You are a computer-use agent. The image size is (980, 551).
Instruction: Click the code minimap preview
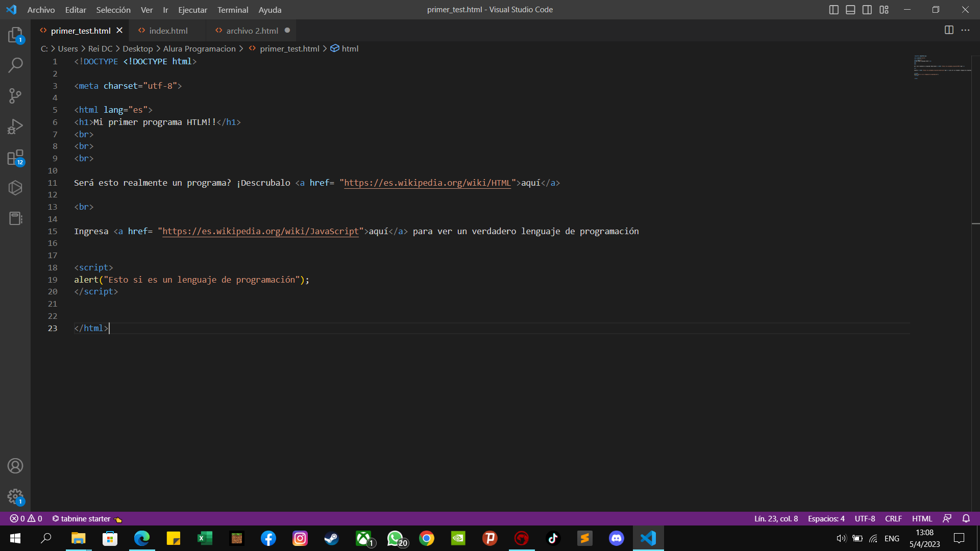point(942,67)
